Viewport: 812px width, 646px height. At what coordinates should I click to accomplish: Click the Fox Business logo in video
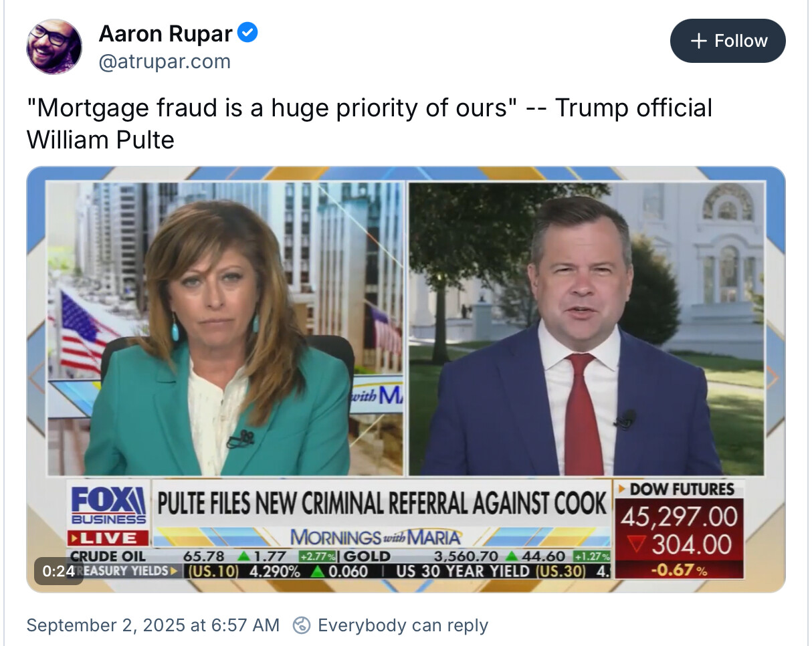click(109, 505)
